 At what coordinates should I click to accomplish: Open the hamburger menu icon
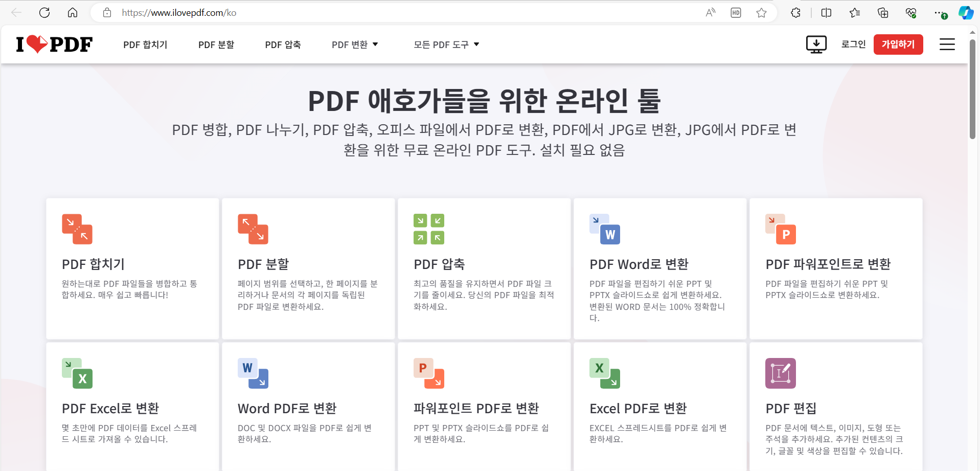point(947,44)
